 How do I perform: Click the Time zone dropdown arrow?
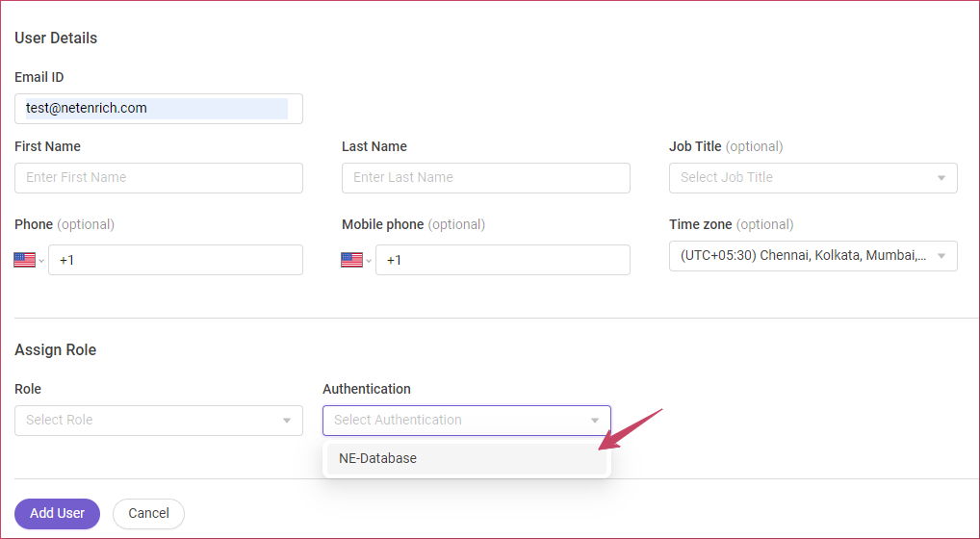click(x=941, y=256)
